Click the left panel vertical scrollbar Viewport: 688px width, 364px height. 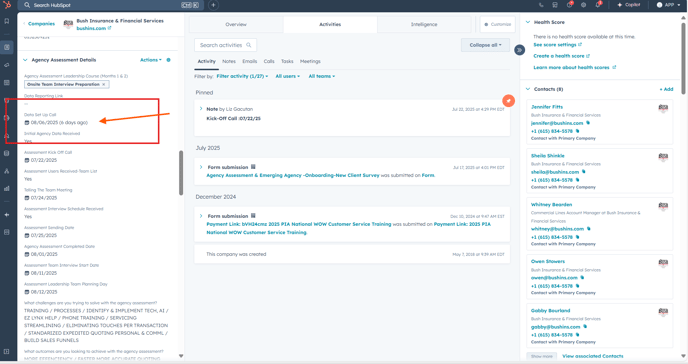click(x=181, y=173)
